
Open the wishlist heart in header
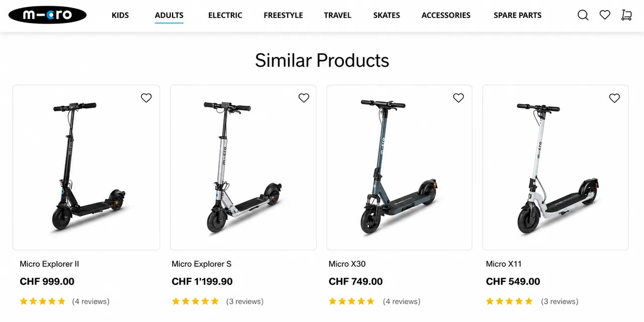[x=605, y=15]
